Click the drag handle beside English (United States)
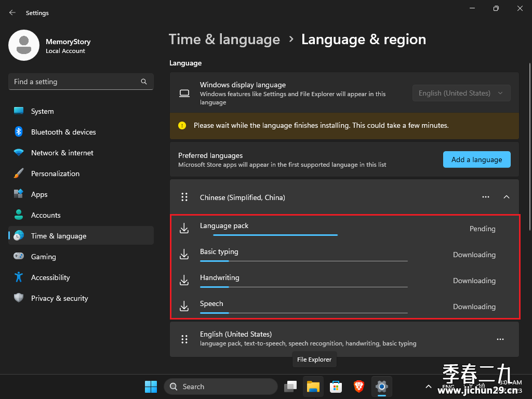This screenshot has width=532, height=399. click(184, 339)
